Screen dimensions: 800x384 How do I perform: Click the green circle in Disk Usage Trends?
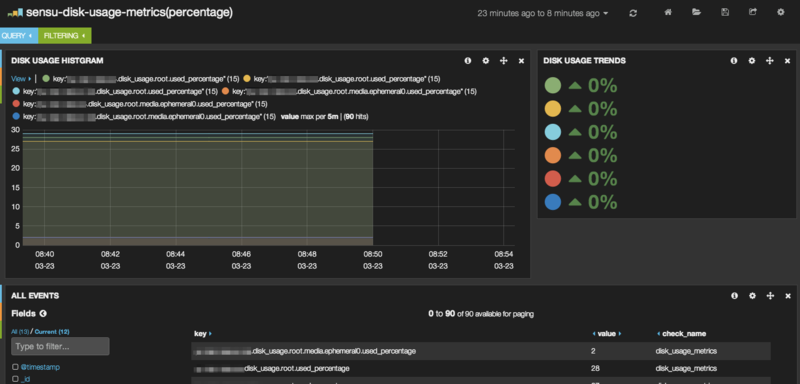(x=553, y=85)
